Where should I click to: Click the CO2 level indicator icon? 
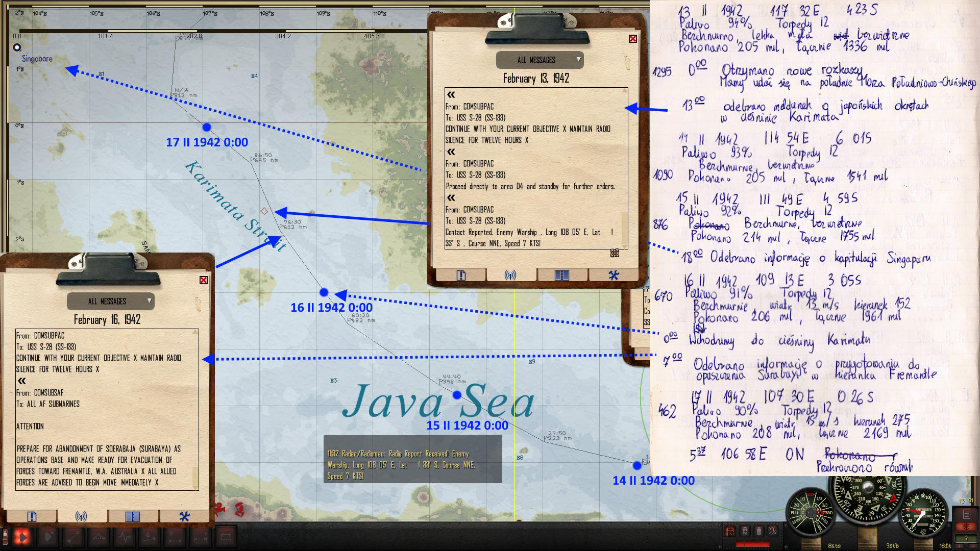tap(772, 531)
